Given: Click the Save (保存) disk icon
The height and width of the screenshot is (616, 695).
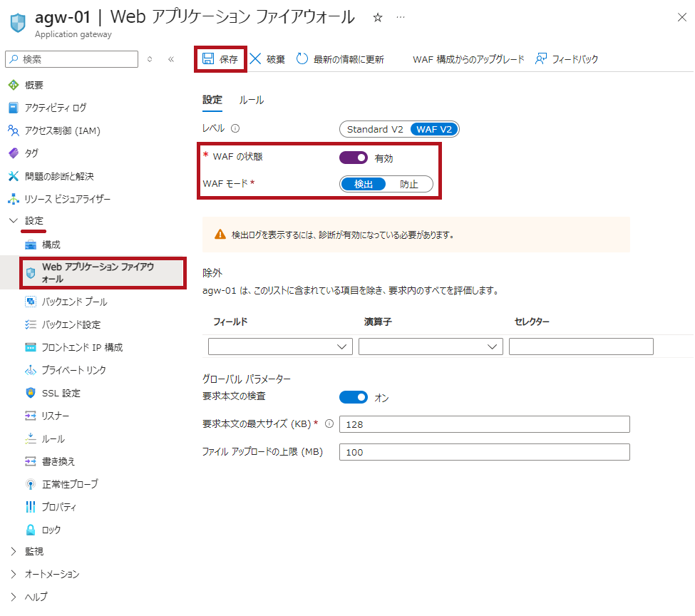Looking at the screenshot, I should click(208, 59).
